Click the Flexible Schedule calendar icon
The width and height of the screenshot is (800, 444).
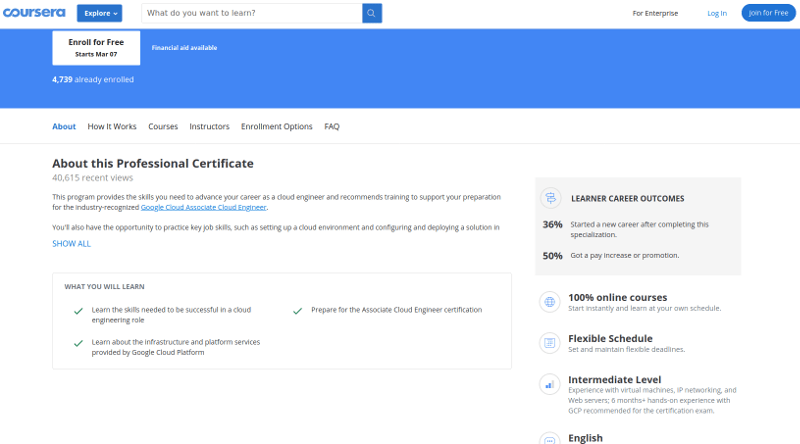tap(549, 343)
